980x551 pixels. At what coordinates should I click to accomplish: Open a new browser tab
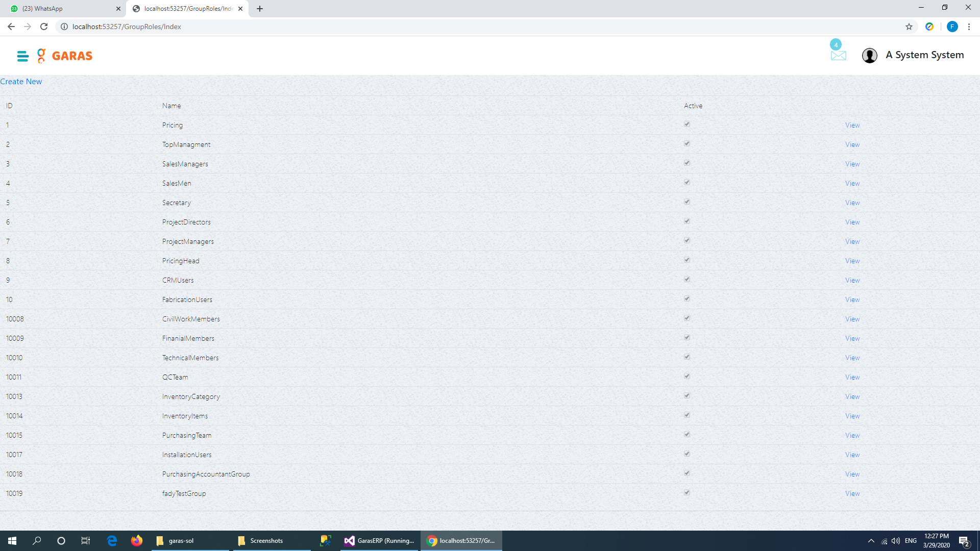260,9
